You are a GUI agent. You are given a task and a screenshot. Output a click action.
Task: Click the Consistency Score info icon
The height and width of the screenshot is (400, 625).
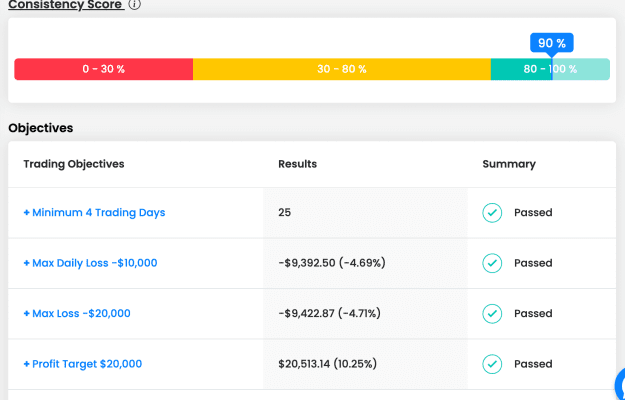(x=135, y=4)
